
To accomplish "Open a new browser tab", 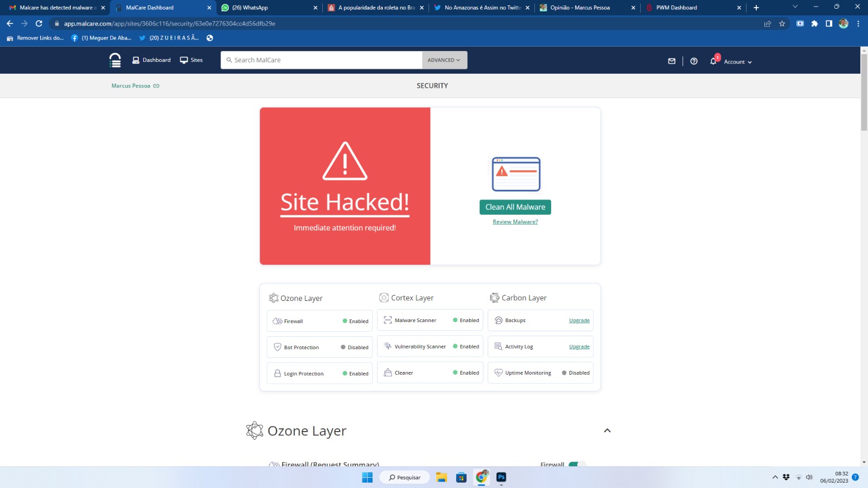I will (x=756, y=8).
